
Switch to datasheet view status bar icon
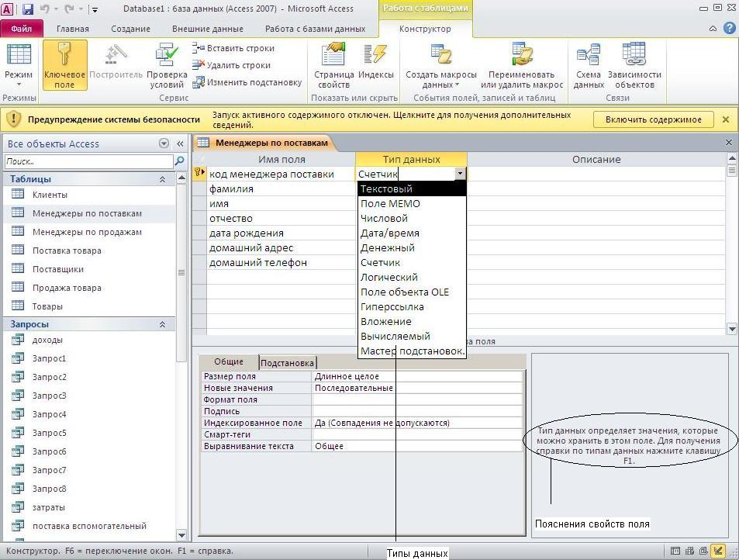pyautogui.click(x=675, y=551)
